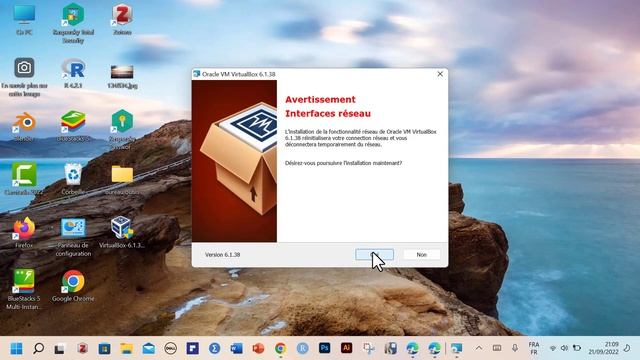Image resolution: width=640 pixels, height=360 pixels.
Task: Switch input language via FRA FR indicator
Action: (x=534, y=348)
